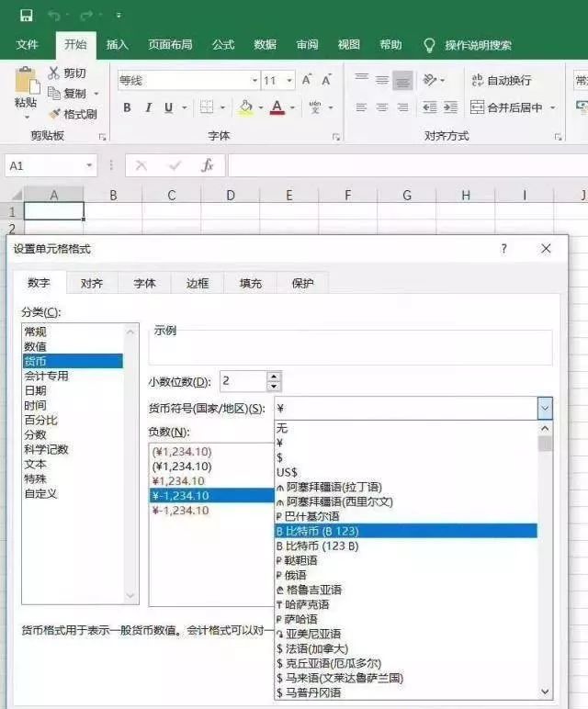
Task: Switch to the 公式 ribbon tab
Action: click(223, 44)
